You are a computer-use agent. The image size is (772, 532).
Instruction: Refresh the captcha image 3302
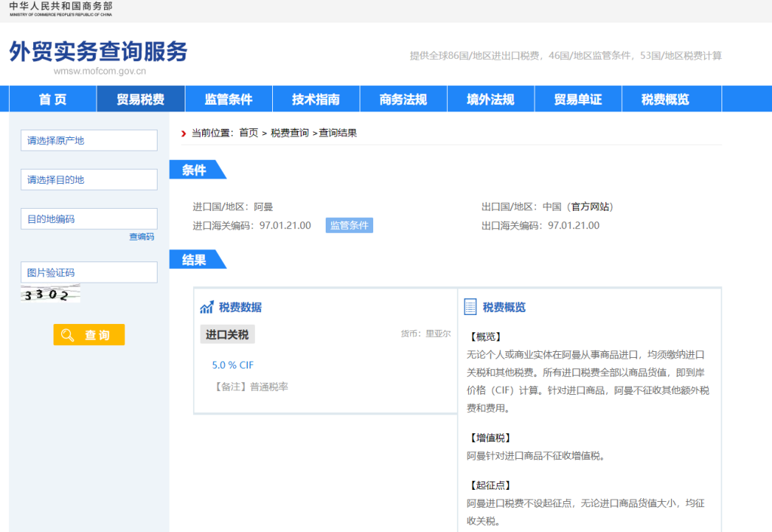[51, 294]
